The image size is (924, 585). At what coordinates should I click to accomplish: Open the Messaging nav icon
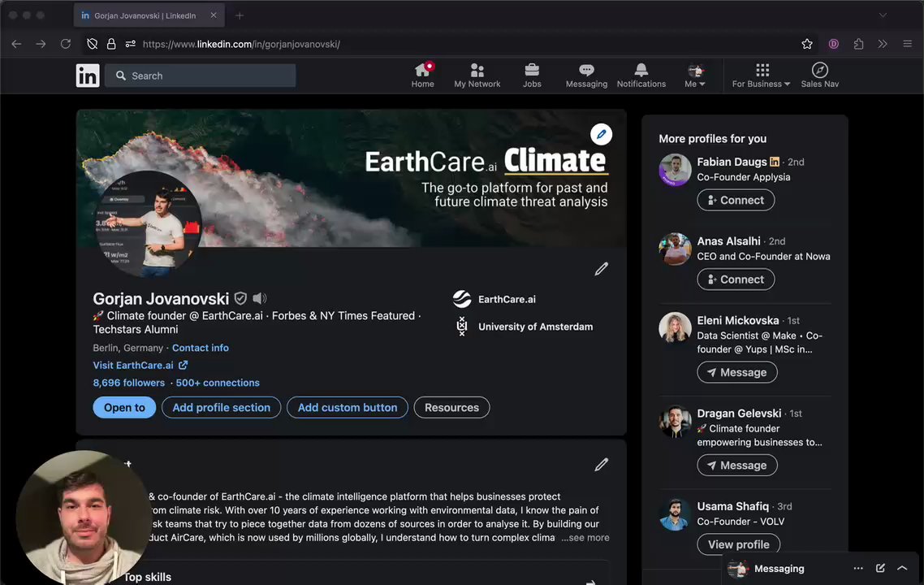click(586, 76)
